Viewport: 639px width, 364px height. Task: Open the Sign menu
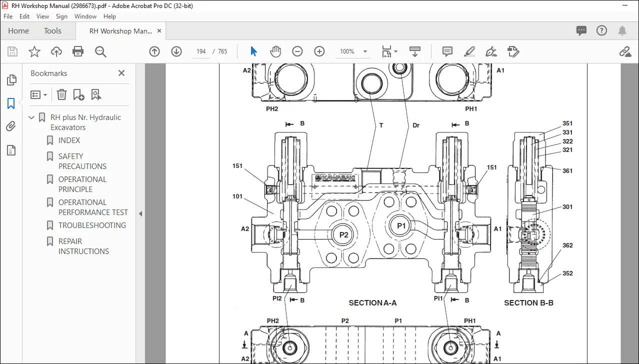coord(62,16)
